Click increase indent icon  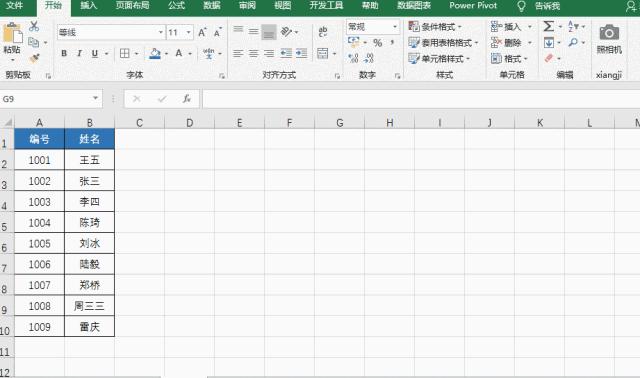pos(302,53)
